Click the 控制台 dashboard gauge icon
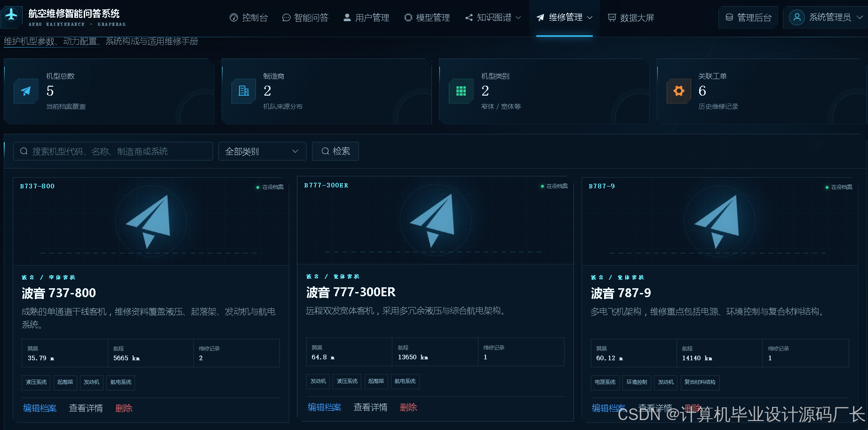The width and height of the screenshot is (868, 430). click(234, 17)
